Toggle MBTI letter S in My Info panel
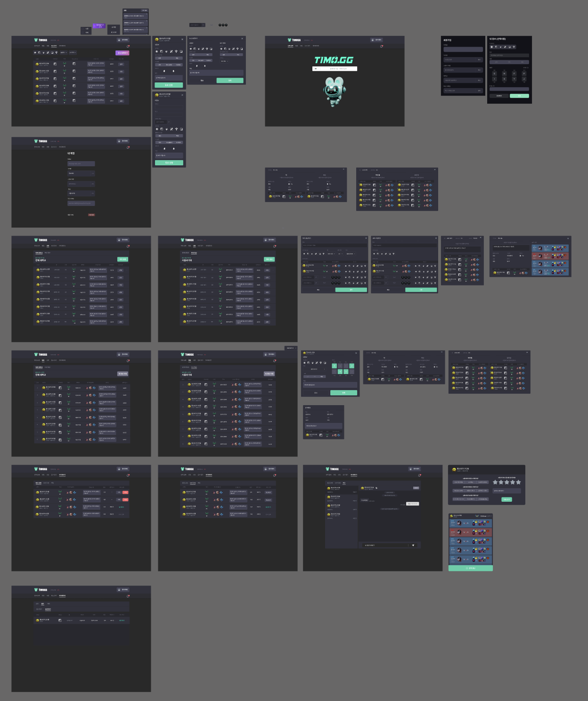The width and height of the screenshot is (588, 701). coord(504,79)
